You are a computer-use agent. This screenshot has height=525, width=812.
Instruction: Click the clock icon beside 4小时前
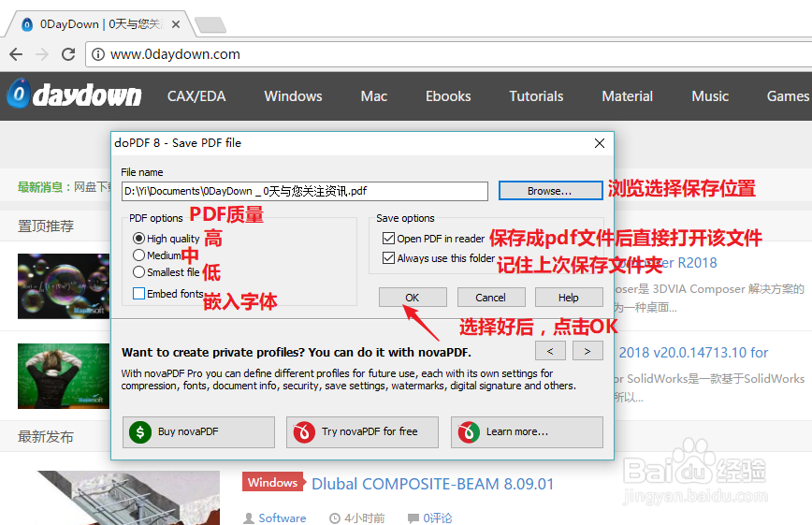pos(335,518)
